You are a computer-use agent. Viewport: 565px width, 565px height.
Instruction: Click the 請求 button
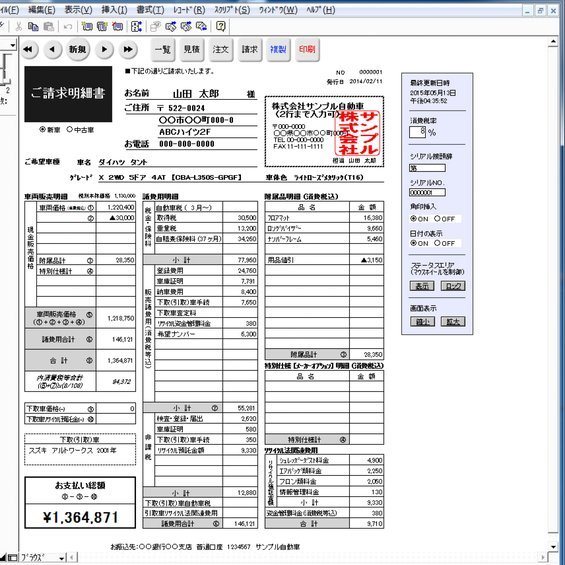tap(249, 49)
